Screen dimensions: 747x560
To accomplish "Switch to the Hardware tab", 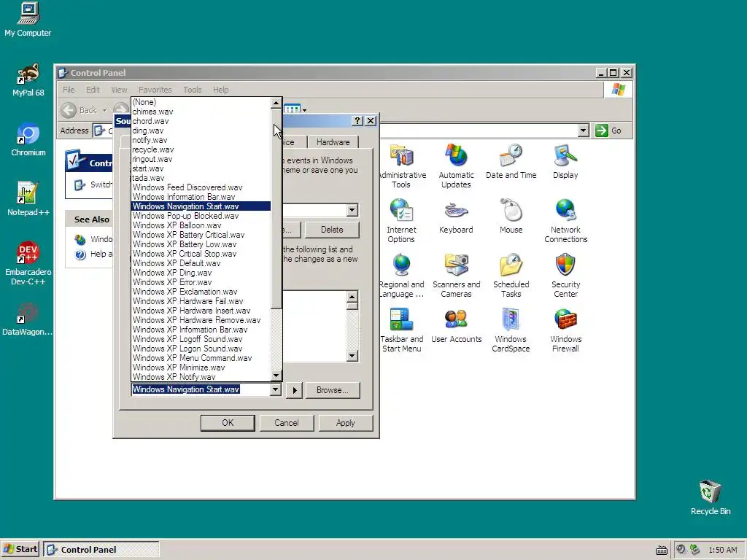I will (333, 142).
